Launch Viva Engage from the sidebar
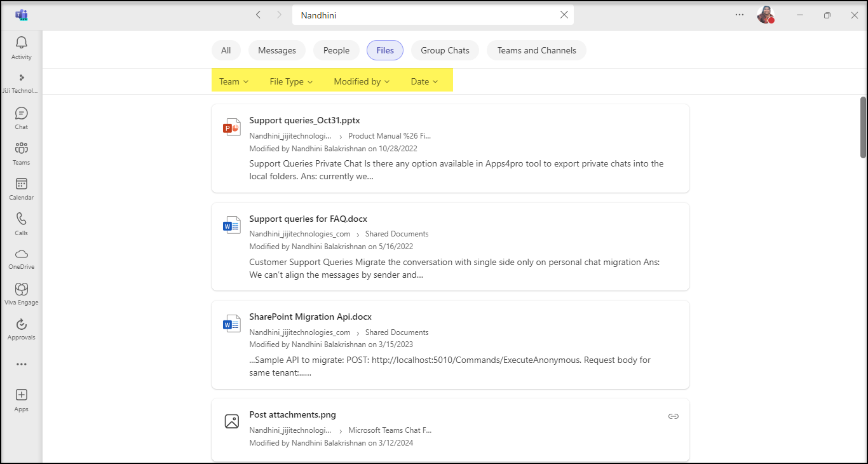The height and width of the screenshot is (464, 868). tap(21, 290)
